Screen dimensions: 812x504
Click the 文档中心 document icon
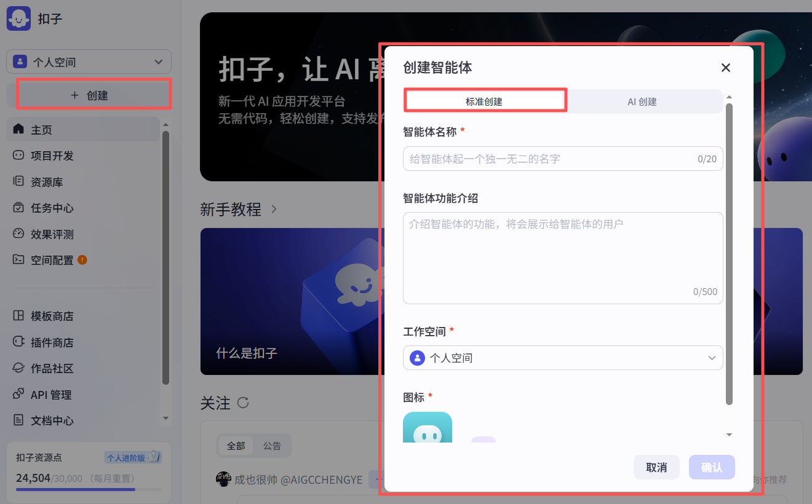click(x=18, y=420)
